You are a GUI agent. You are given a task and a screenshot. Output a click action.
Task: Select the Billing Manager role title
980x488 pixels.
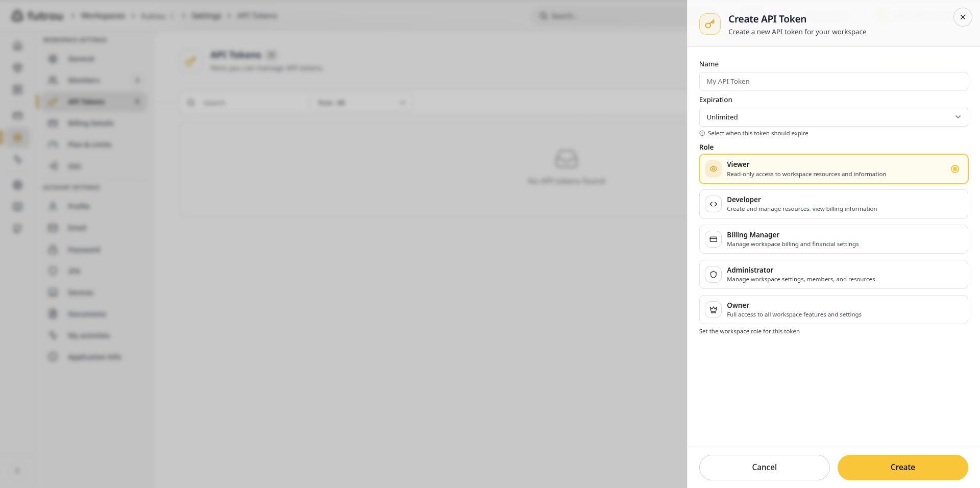point(753,235)
